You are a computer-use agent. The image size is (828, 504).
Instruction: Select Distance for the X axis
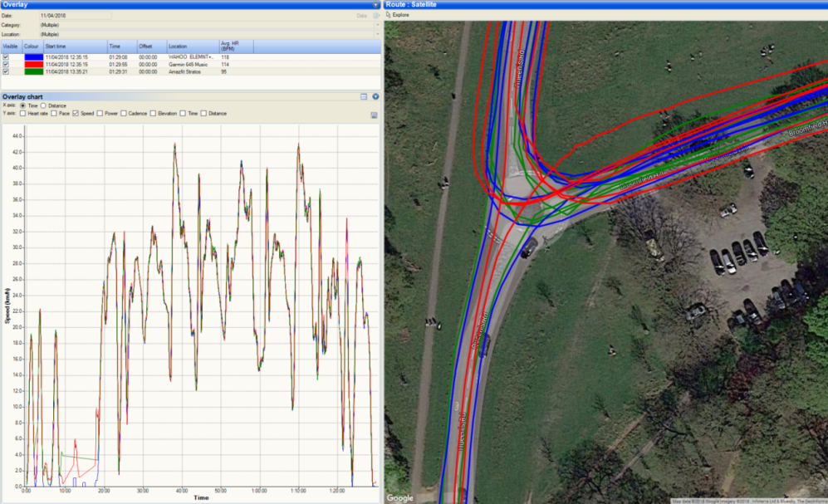point(43,106)
